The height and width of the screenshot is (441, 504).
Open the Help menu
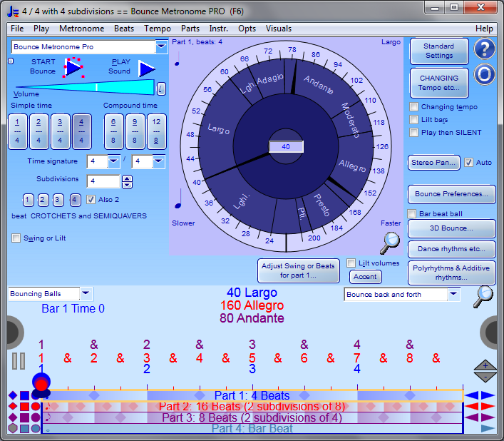[x=484, y=29]
